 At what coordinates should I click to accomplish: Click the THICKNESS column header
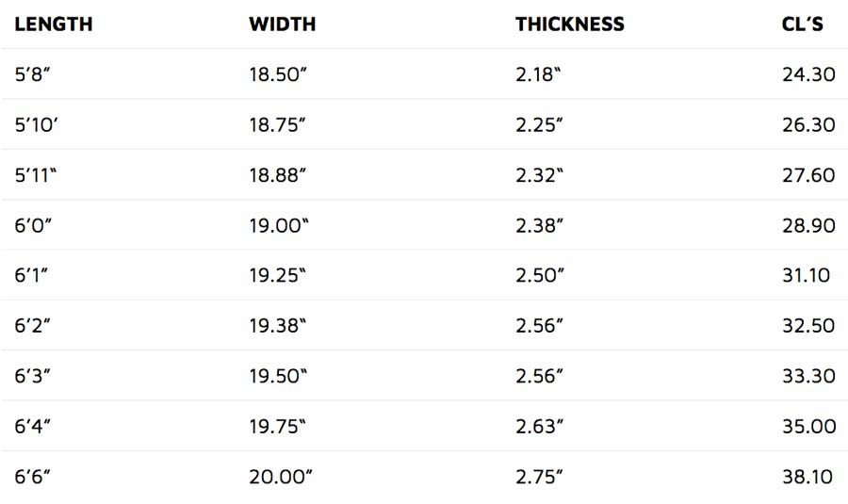[x=569, y=24]
